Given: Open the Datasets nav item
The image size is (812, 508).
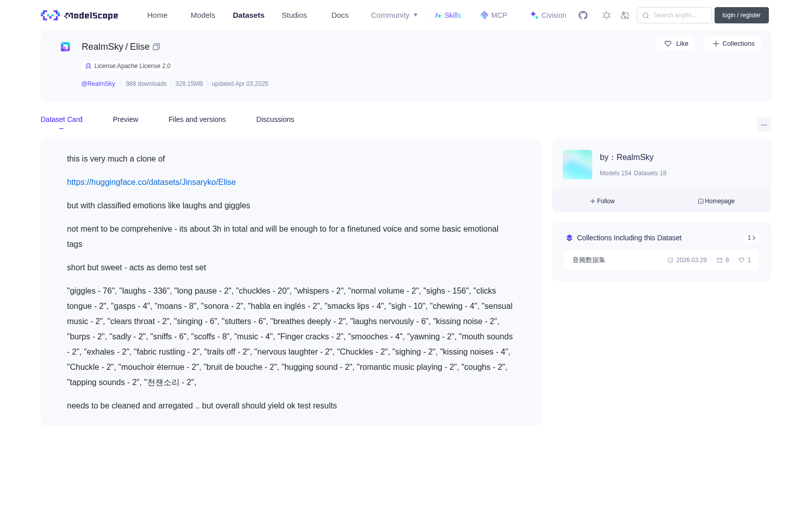Looking at the screenshot, I should 249,15.
